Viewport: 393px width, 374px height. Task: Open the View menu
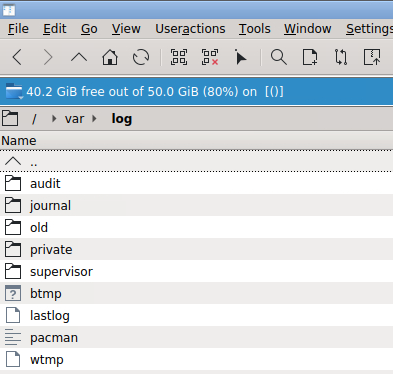point(126,29)
